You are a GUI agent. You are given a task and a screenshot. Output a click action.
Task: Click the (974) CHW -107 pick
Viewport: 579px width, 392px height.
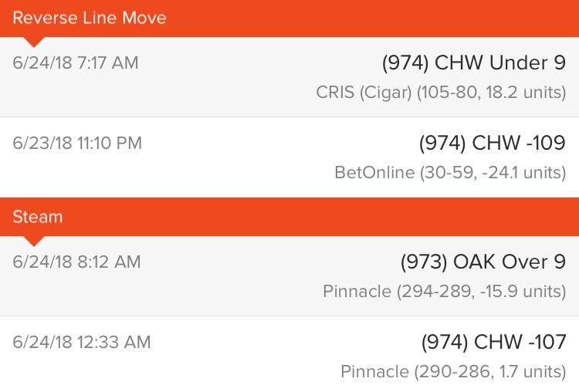494,342
